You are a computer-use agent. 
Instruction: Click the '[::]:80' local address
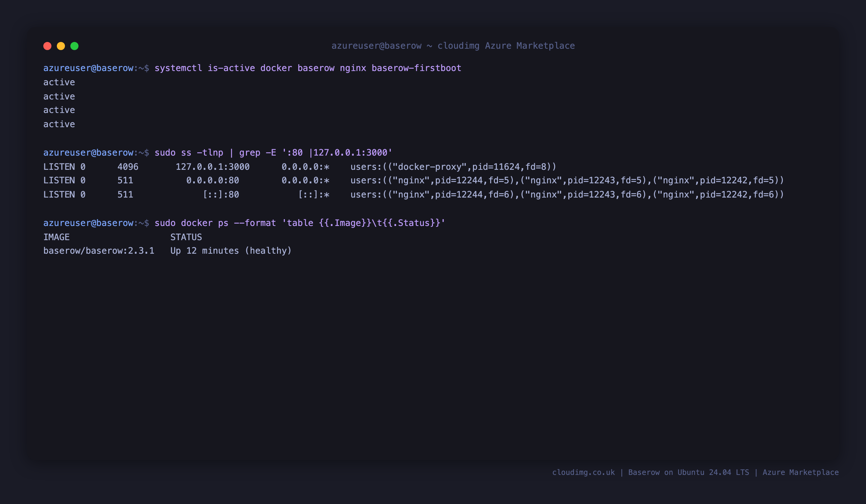221,194
